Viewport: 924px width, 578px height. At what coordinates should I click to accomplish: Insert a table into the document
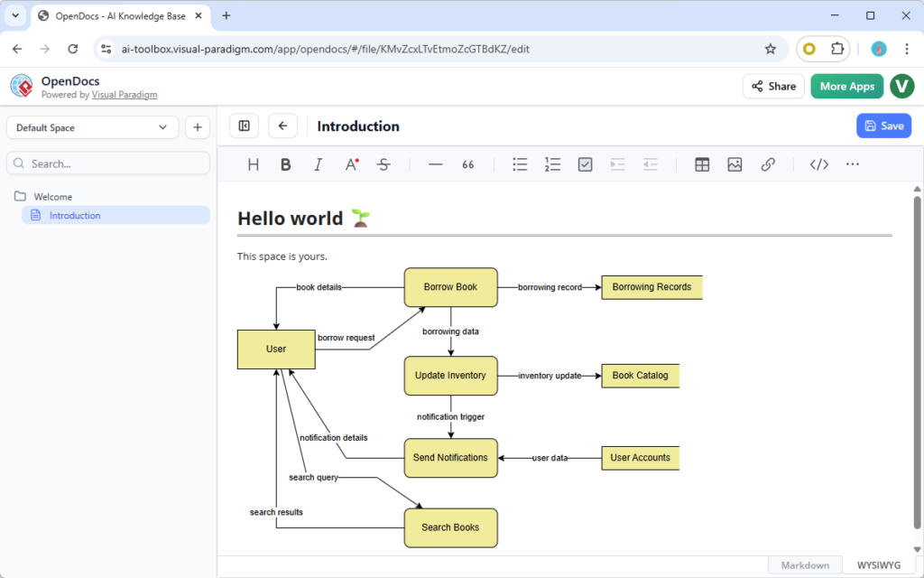coord(702,164)
